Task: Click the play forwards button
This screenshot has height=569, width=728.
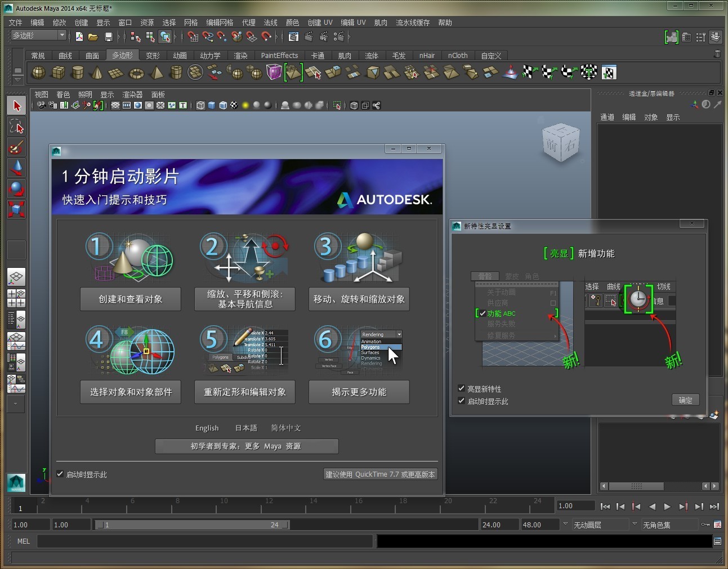Action: pyautogui.click(x=667, y=507)
